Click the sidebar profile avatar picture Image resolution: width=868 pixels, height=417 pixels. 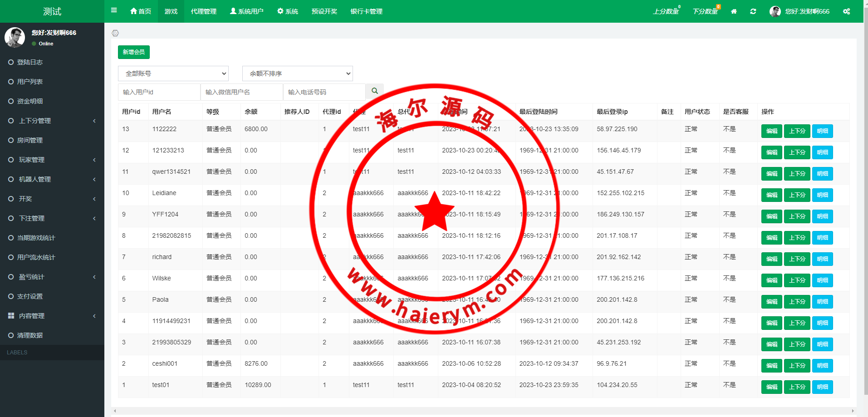click(x=15, y=37)
